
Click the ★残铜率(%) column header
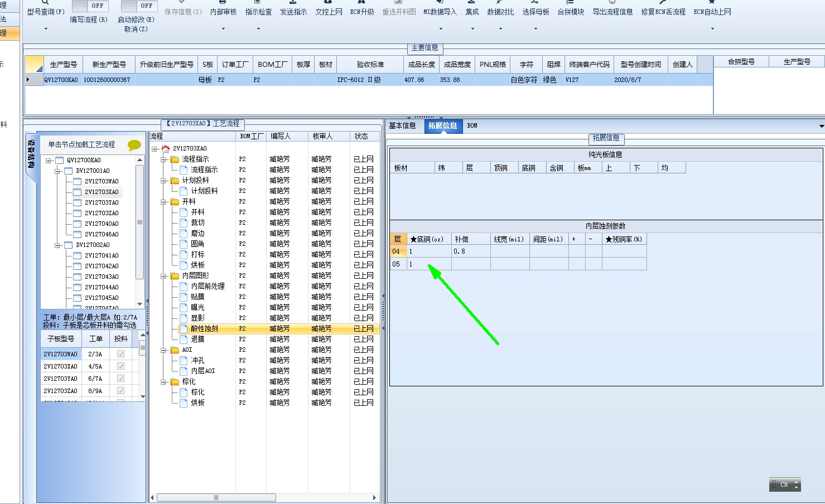pos(624,239)
